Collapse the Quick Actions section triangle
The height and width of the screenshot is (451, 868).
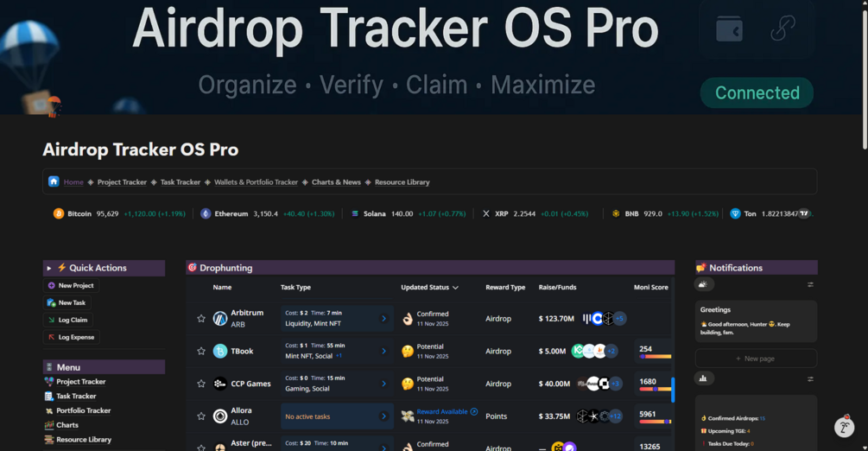[49, 268]
